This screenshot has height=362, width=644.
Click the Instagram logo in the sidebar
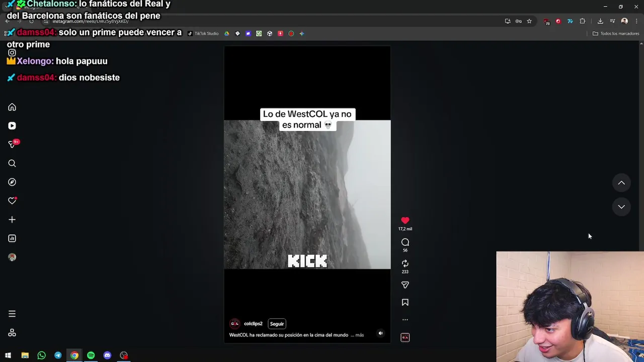tap(12, 53)
